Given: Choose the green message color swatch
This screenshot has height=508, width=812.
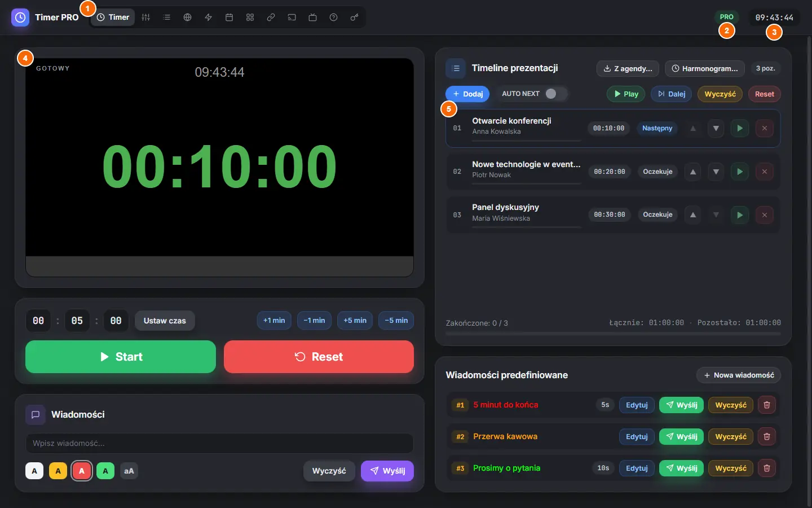Looking at the screenshot, I should pyautogui.click(x=105, y=471).
